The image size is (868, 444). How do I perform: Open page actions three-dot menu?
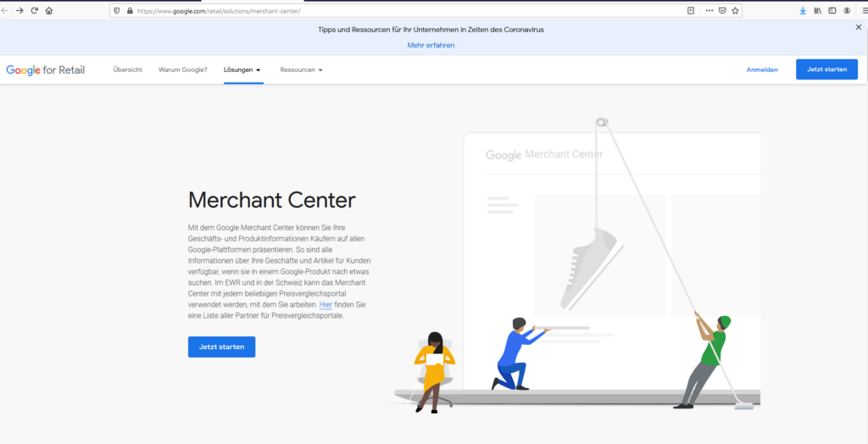[709, 11]
